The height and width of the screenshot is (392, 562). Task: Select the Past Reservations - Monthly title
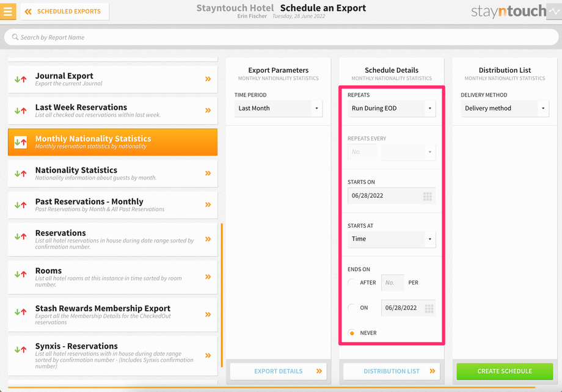(89, 201)
